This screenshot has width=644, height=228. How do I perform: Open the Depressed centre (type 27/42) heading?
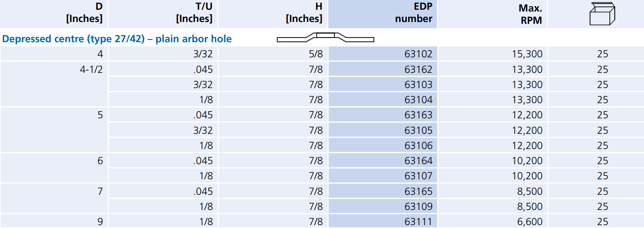117,39
